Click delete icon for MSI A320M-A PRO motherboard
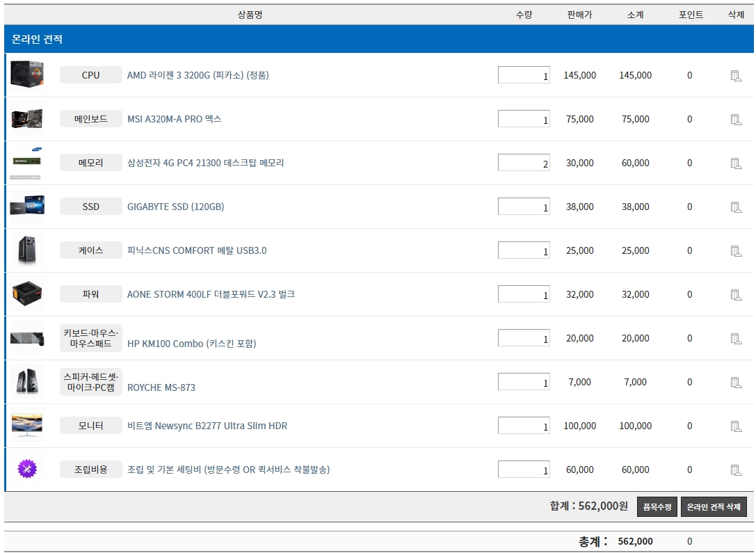Viewport: 756px width, 553px height. tap(736, 120)
